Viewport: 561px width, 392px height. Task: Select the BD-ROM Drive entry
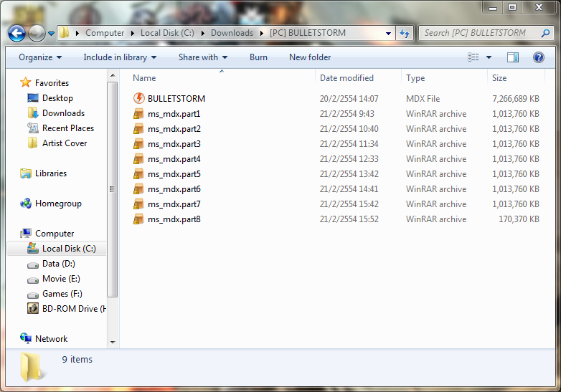click(74, 309)
